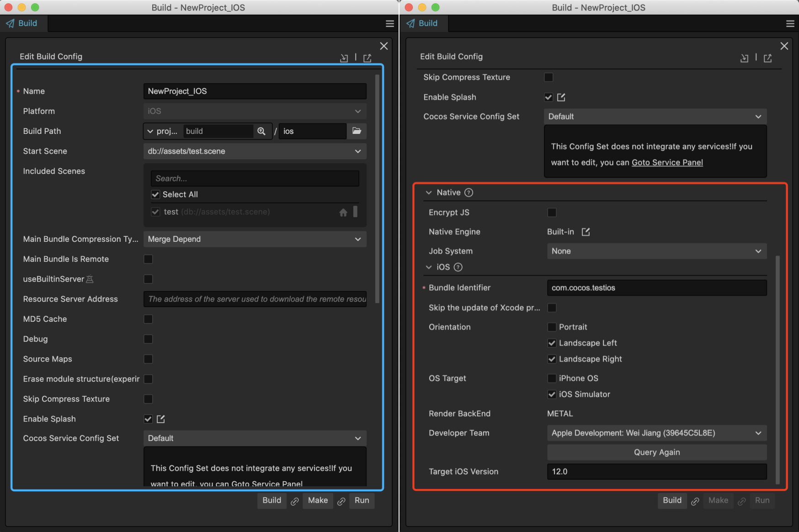Image resolution: width=799 pixels, height=532 pixels.
Task: Click export config icon in right Edit Build Config
Action: tap(768, 58)
